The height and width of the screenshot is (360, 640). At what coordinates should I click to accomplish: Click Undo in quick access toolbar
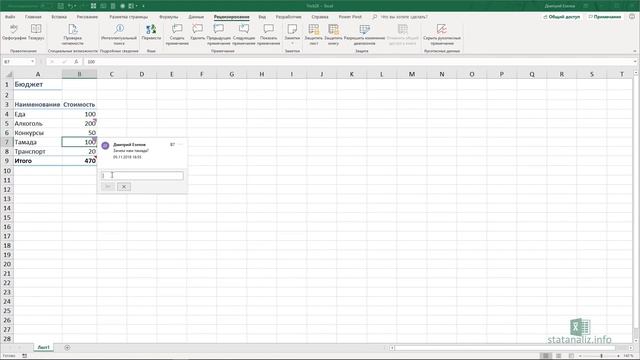tap(70, 6)
